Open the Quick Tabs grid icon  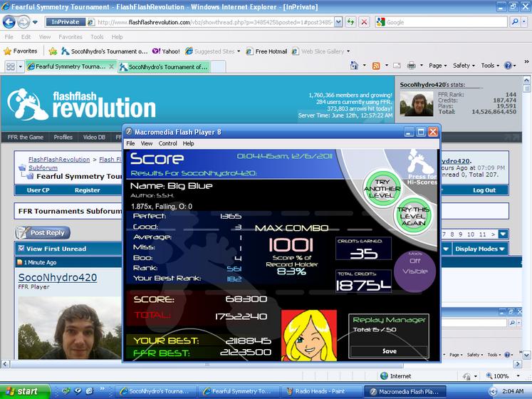tap(11, 66)
